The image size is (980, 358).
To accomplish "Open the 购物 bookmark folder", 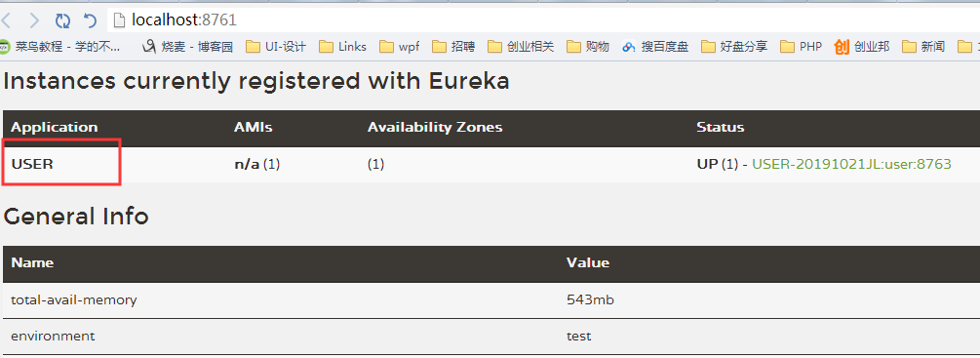I will pos(587,46).
